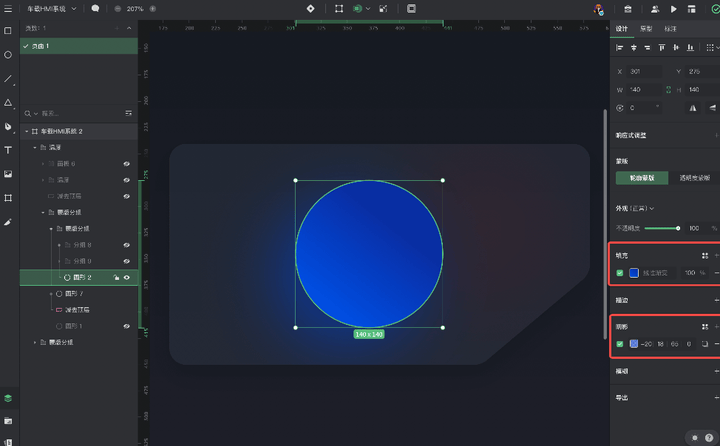
Task: Click the blue fill color swatch
Action: (634, 272)
